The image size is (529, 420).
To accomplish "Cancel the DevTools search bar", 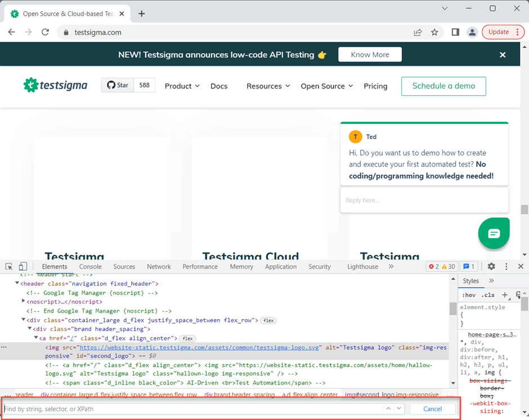I will [x=432, y=409].
